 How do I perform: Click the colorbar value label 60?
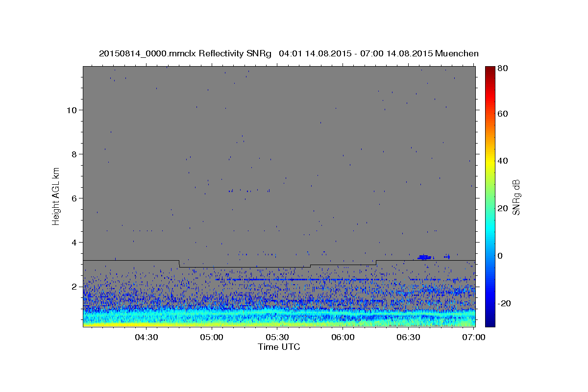(x=502, y=114)
